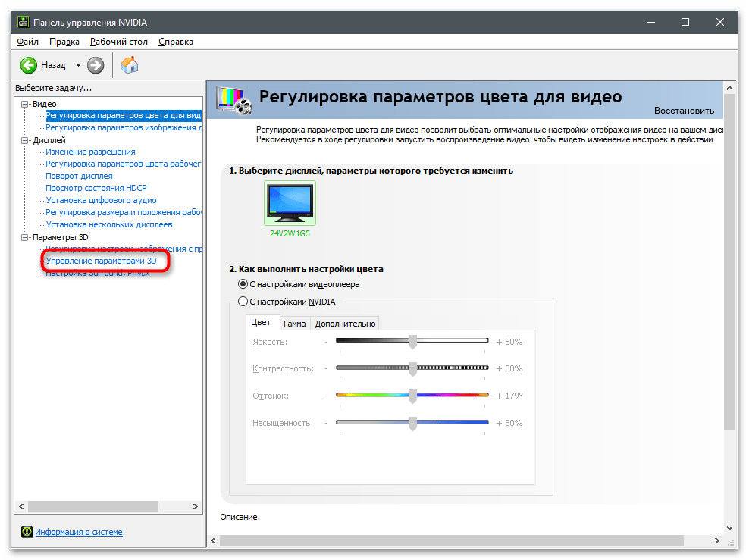Click the Forward arrow icon
749x560 pixels.
click(96, 65)
